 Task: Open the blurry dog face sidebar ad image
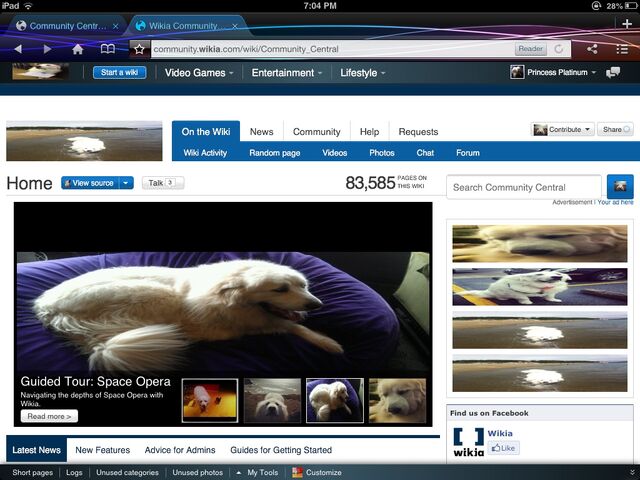(540, 243)
